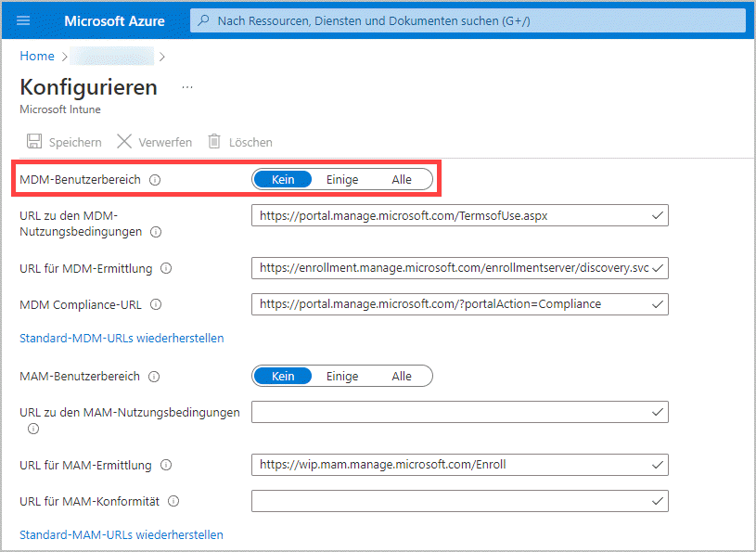Open the ellipsis menu beside Konfigurieren
756x552 pixels.
coord(187,86)
